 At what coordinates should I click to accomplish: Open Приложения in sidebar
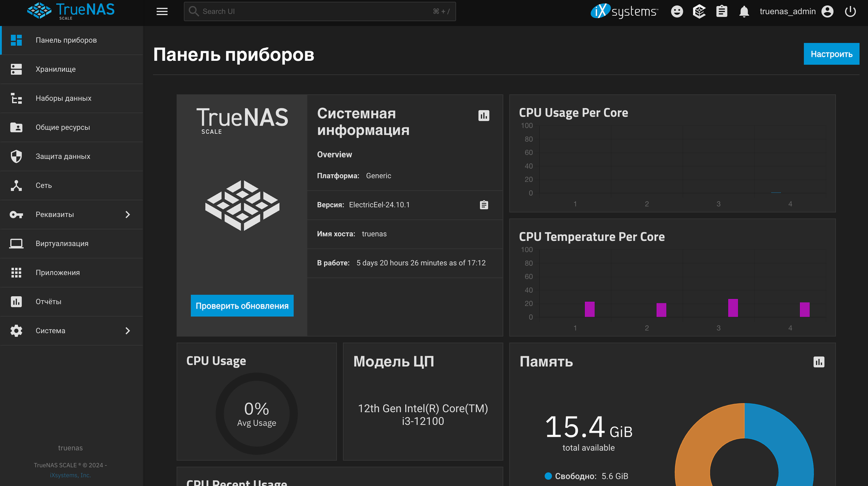pos(72,273)
